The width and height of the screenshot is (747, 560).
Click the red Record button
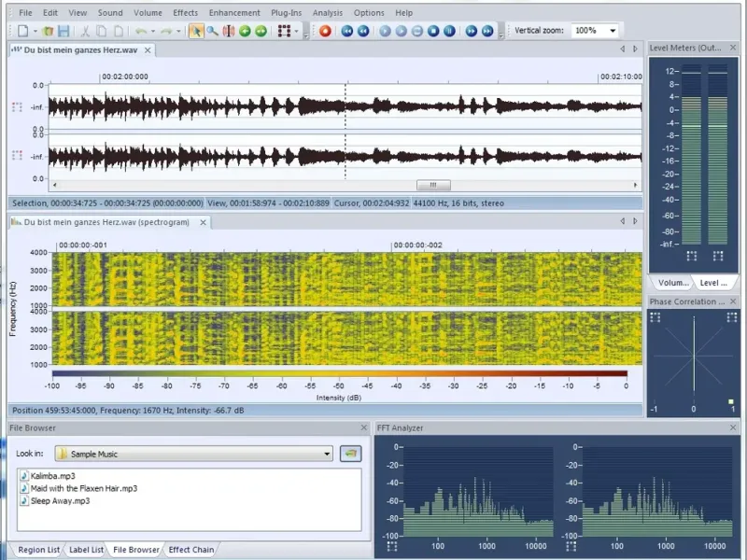point(325,31)
